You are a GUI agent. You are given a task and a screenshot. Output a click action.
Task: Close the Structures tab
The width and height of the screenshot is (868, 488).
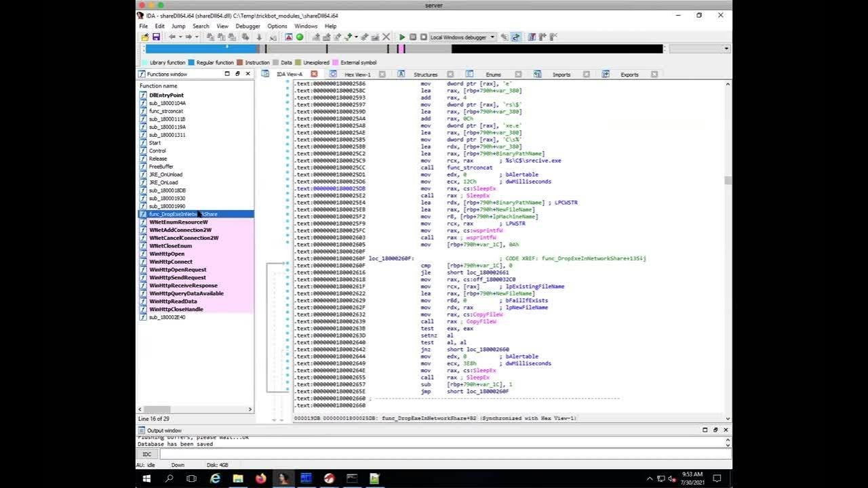pos(450,74)
